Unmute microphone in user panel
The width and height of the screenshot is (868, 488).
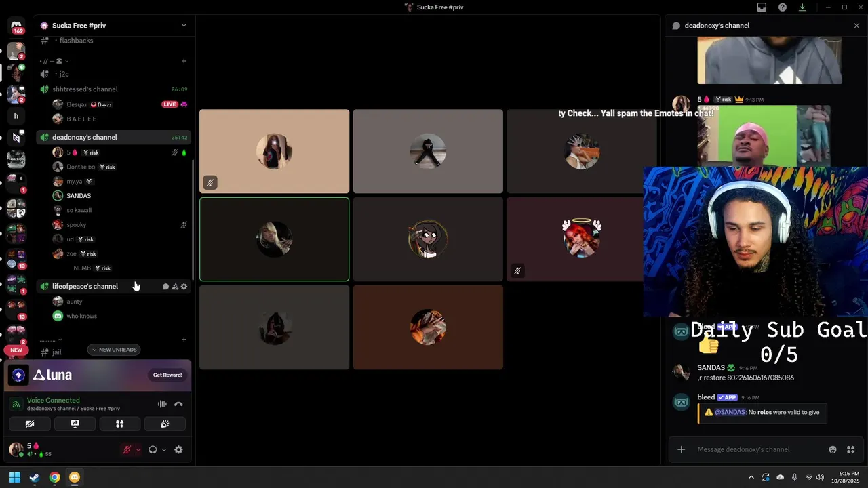point(127,449)
